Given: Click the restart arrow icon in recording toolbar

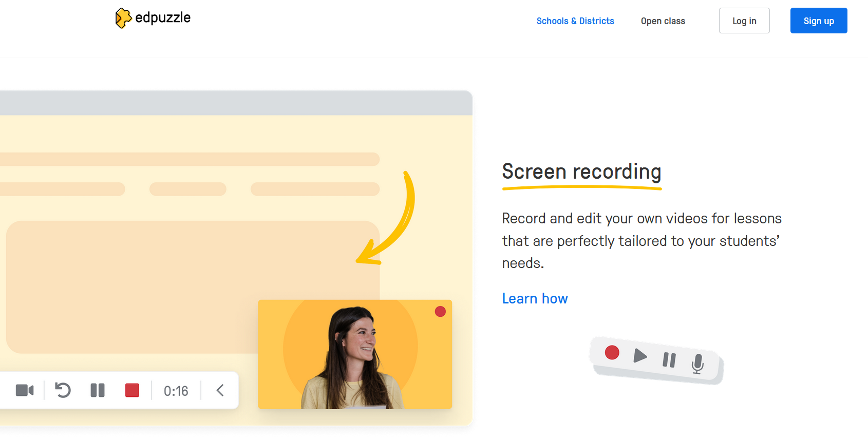Looking at the screenshot, I should coord(63,391).
